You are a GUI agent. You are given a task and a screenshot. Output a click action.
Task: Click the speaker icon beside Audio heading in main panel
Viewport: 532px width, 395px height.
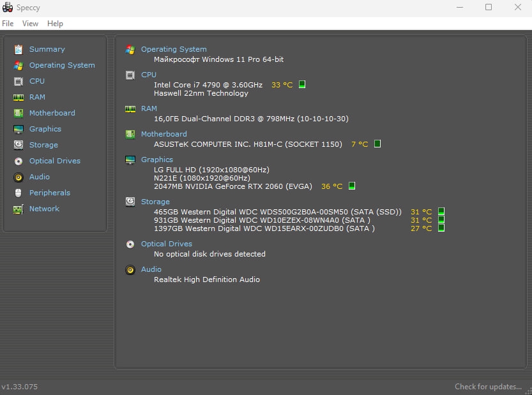pyautogui.click(x=130, y=269)
